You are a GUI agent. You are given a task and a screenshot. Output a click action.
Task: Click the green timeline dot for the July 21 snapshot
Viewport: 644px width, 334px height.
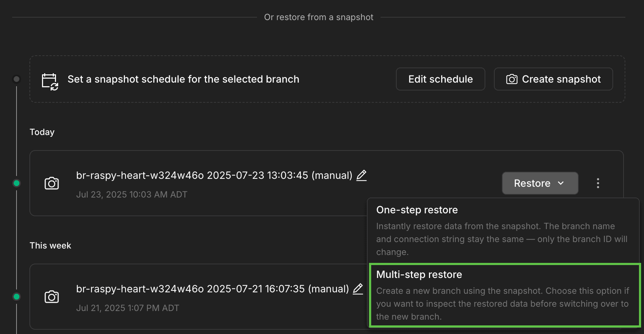(x=17, y=297)
